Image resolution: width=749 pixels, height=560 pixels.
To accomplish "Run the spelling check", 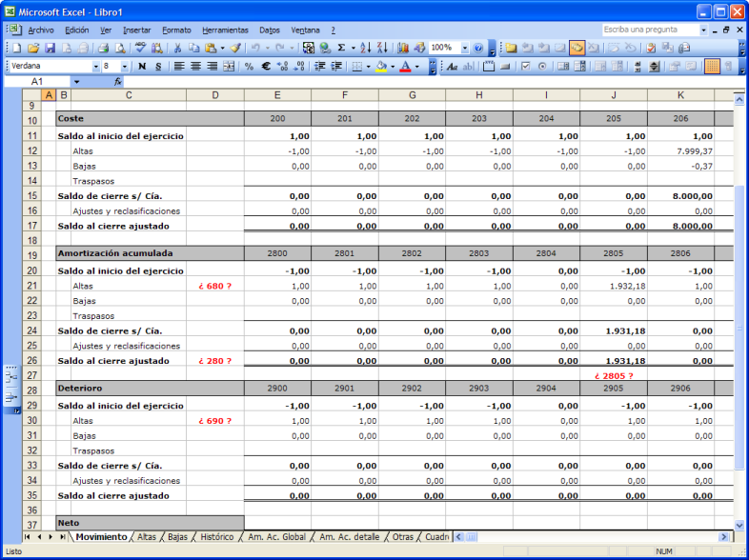I will click(x=140, y=48).
